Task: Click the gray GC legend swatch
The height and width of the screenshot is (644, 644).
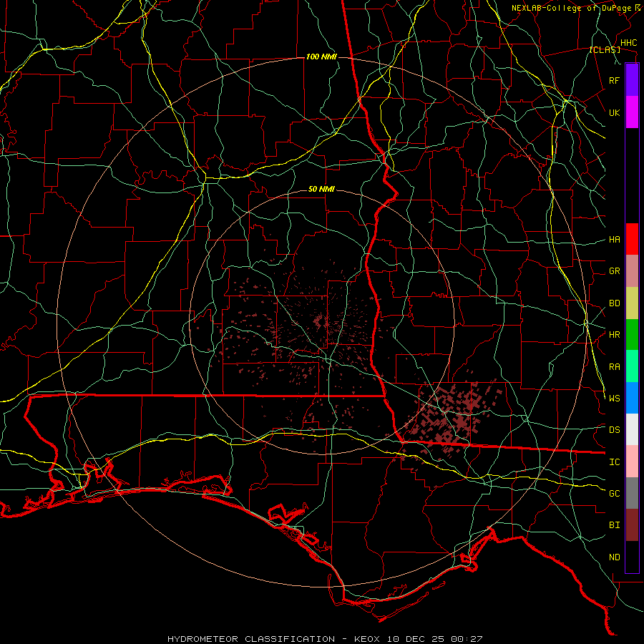Action: (x=632, y=493)
